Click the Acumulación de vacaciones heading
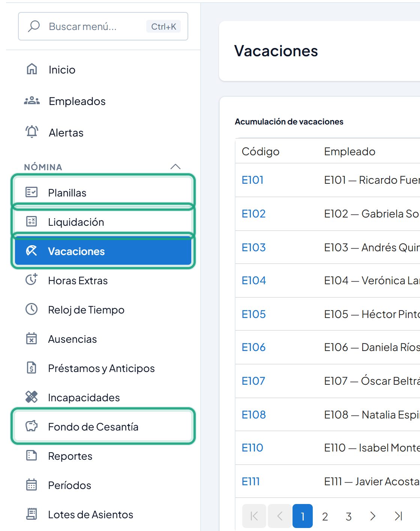The width and height of the screenshot is (420, 531). point(289,121)
